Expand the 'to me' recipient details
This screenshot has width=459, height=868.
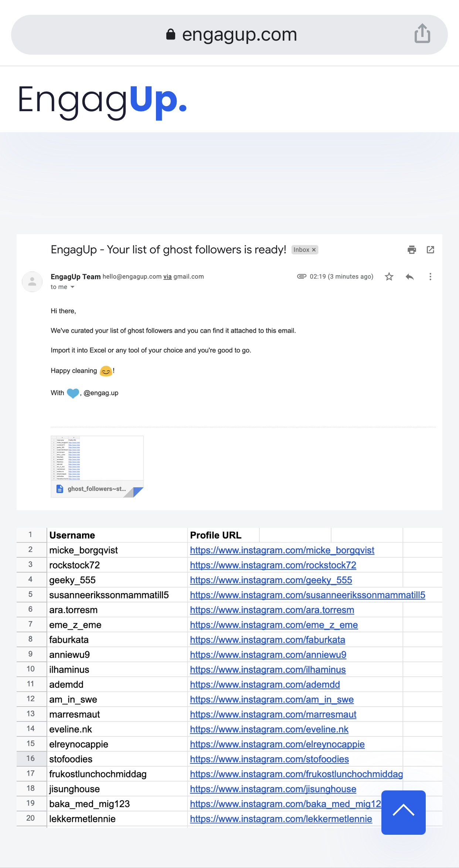coord(72,287)
